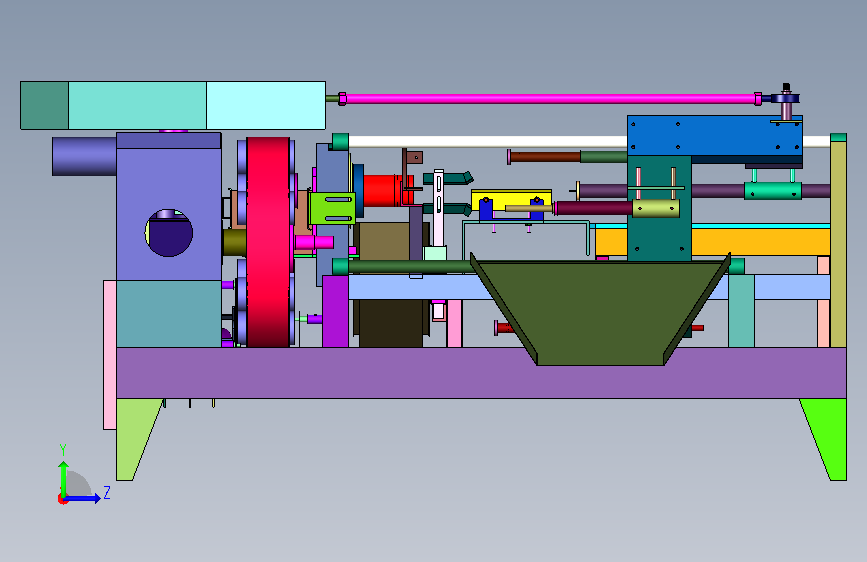The height and width of the screenshot is (562, 867).
Task: Select the teal box below the gearbox
Action: point(169,314)
